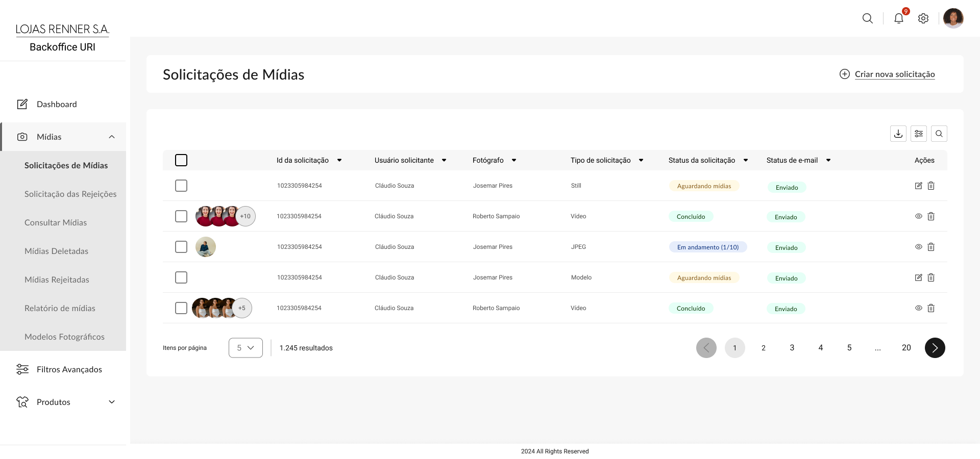This screenshot has width=980, height=459.
Task: Sort by Status da solicitação column arrow
Action: (746, 160)
